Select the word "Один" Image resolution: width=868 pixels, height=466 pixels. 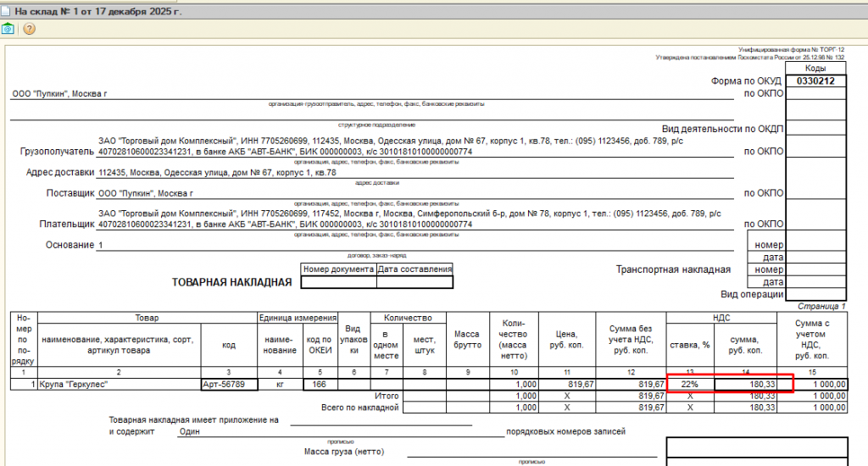(x=189, y=432)
